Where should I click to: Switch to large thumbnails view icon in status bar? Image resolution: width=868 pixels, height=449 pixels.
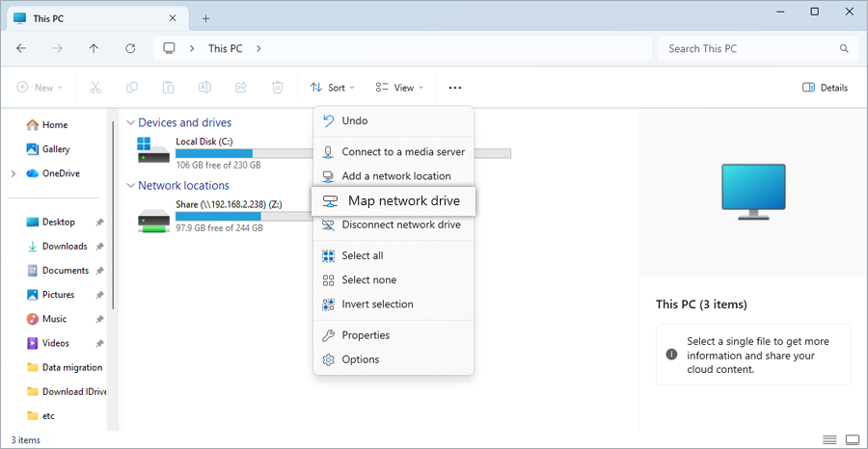pos(852,440)
